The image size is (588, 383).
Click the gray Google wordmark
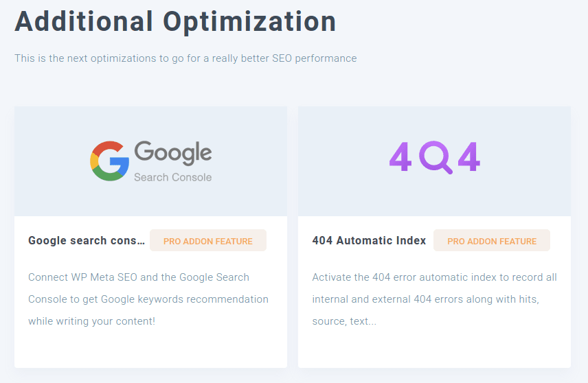tap(173, 153)
